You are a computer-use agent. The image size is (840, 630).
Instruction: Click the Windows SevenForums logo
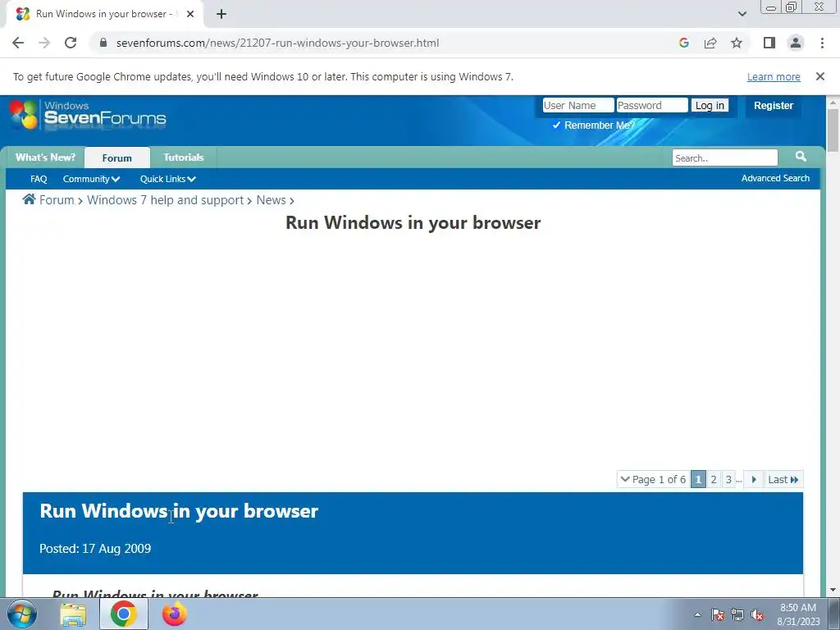89,114
